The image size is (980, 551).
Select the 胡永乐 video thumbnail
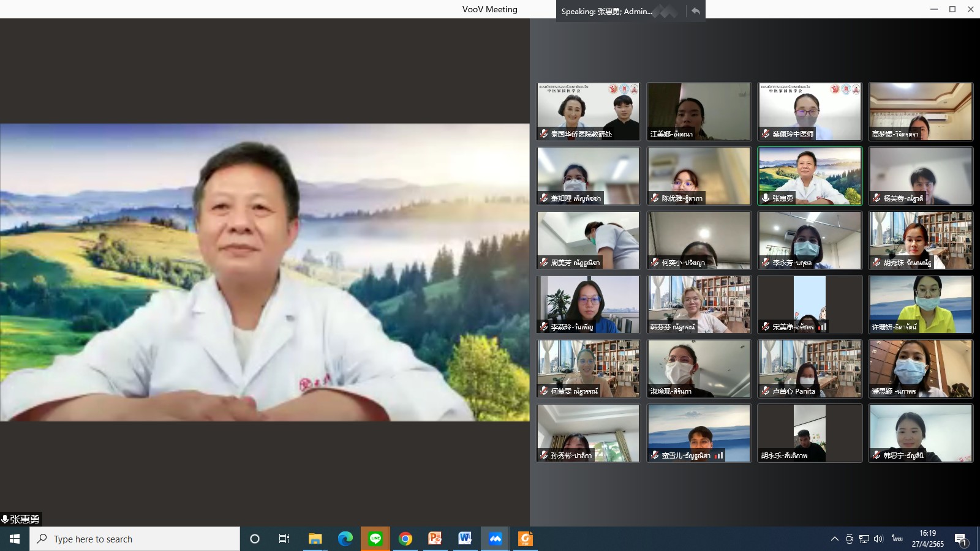810,433
